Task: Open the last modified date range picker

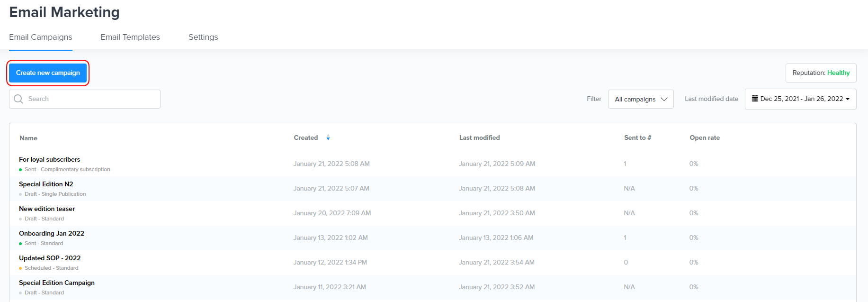Action: coord(800,99)
